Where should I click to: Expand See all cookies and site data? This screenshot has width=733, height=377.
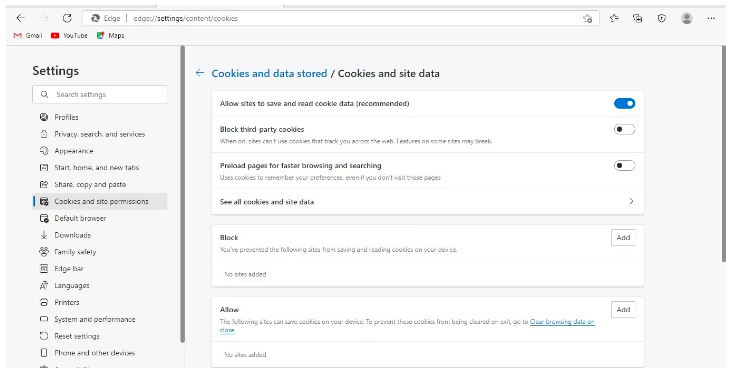click(428, 202)
